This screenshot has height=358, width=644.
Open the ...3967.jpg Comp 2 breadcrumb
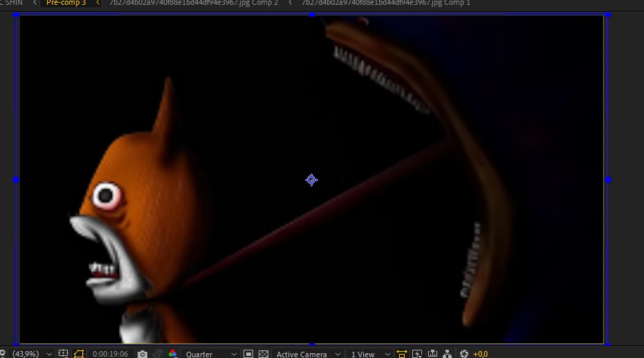tap(194, 3)
